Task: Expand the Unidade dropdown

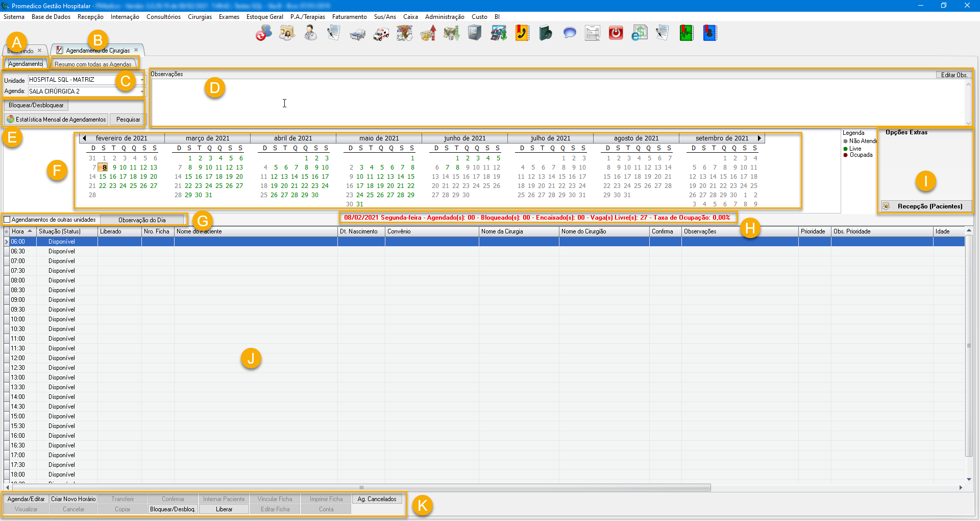Action: (142, 80)
